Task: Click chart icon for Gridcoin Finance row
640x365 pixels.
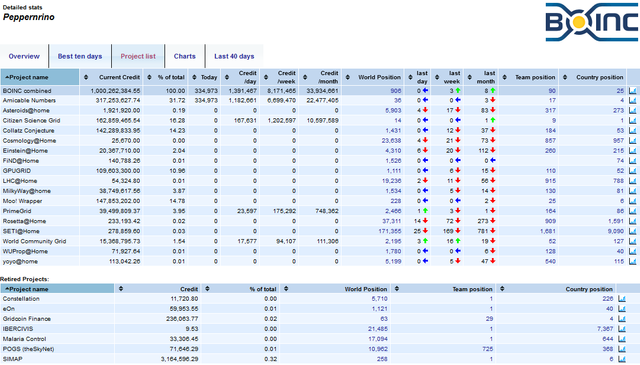Action: 622,319
